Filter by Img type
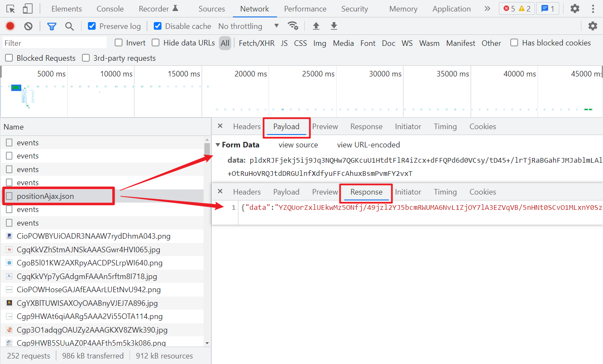This screenshot has width=603, height=364. coord(320,43)
